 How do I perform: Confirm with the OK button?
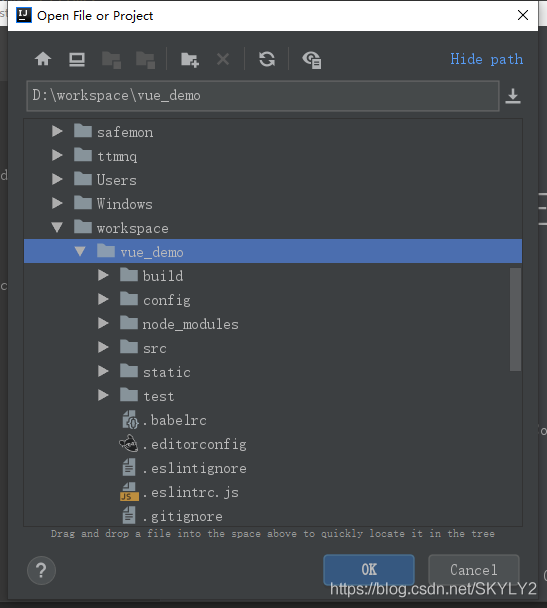point(369,570)
